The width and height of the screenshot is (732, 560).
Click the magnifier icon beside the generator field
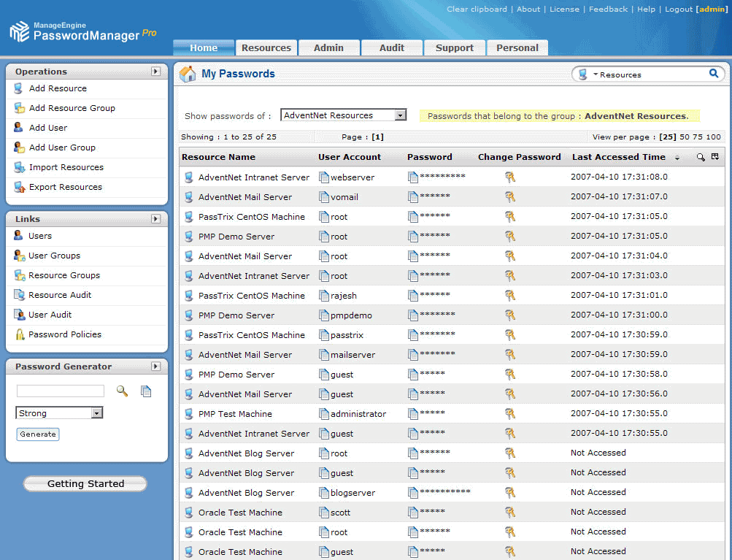point(122,391)
